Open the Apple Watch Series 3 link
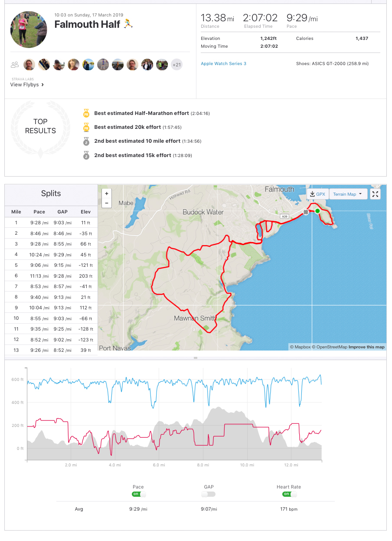392x541 pixels. coord(223,64)
